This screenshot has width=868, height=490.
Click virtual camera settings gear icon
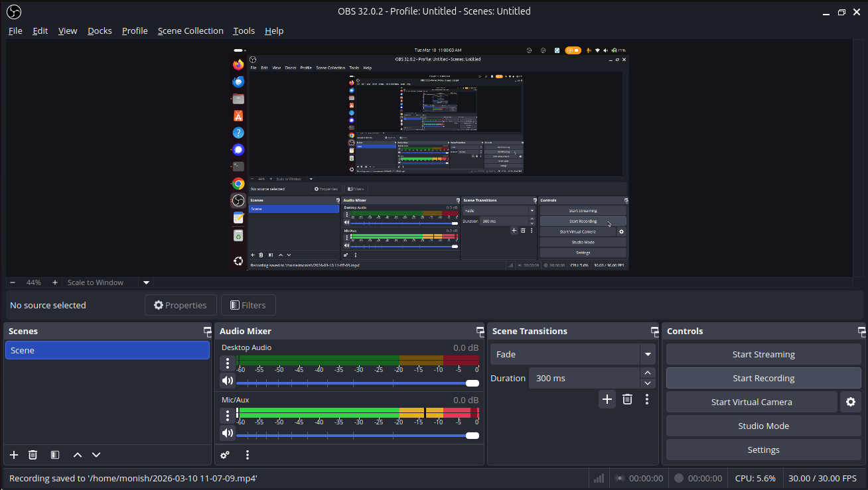[851, 402]
